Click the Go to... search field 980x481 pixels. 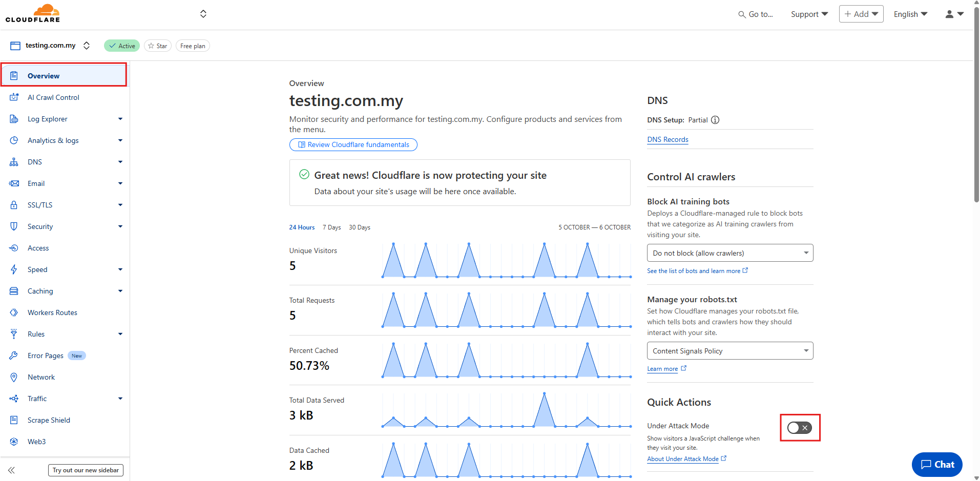[756, 14]
